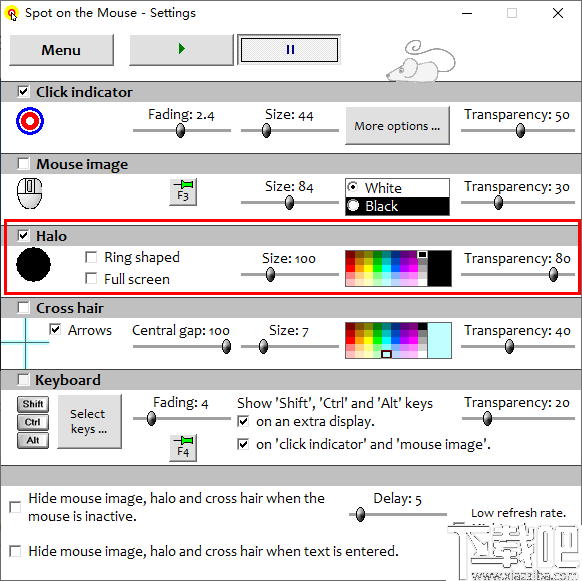Enable the Cross hair checkbox
Image resolution: width=582 pixels, height=581 pixels.
point(23,307)
